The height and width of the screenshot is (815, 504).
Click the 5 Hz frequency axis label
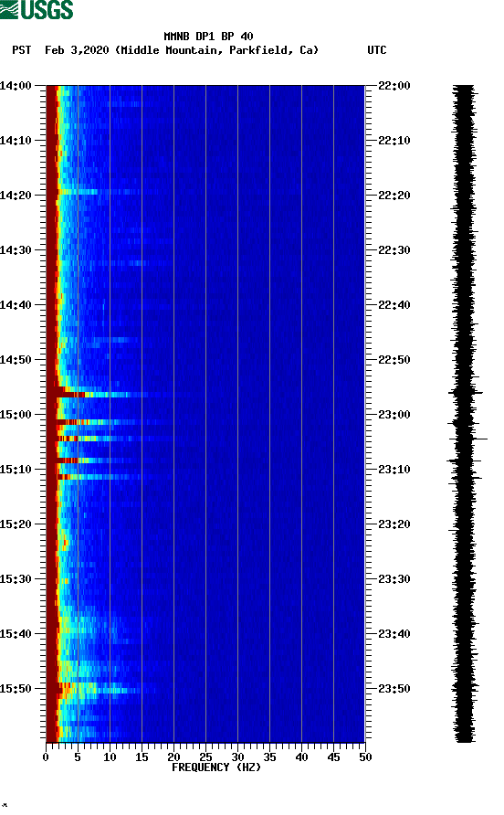click(78, 757)
